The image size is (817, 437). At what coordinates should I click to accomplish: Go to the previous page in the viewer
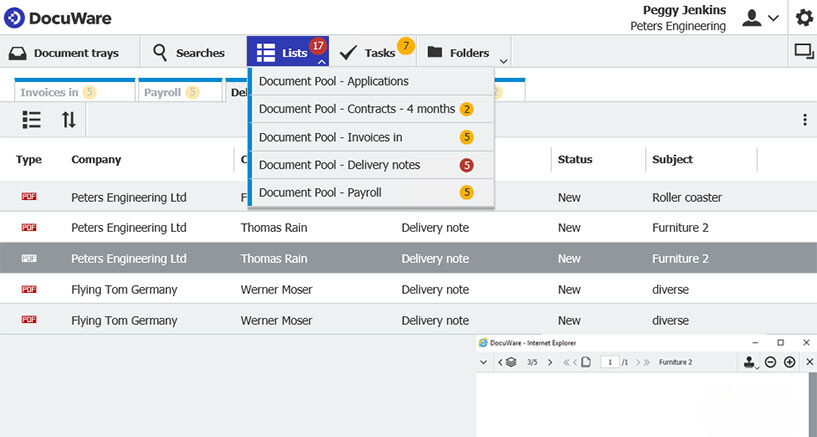(575, 362)
